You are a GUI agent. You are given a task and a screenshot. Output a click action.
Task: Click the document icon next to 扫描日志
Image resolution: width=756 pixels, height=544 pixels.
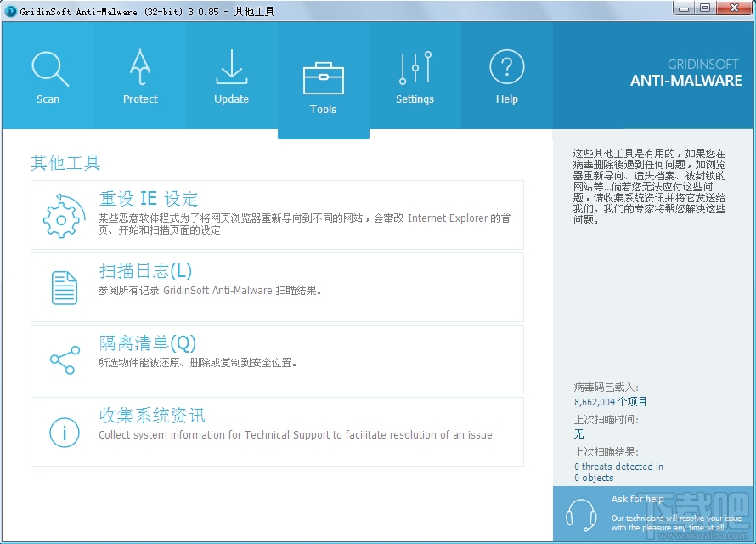[63, 287]
